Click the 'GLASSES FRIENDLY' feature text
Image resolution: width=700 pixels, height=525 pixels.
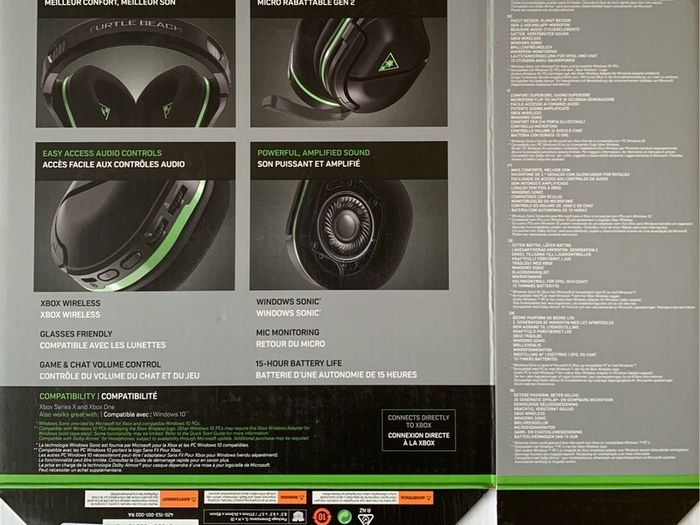point(76,334)
